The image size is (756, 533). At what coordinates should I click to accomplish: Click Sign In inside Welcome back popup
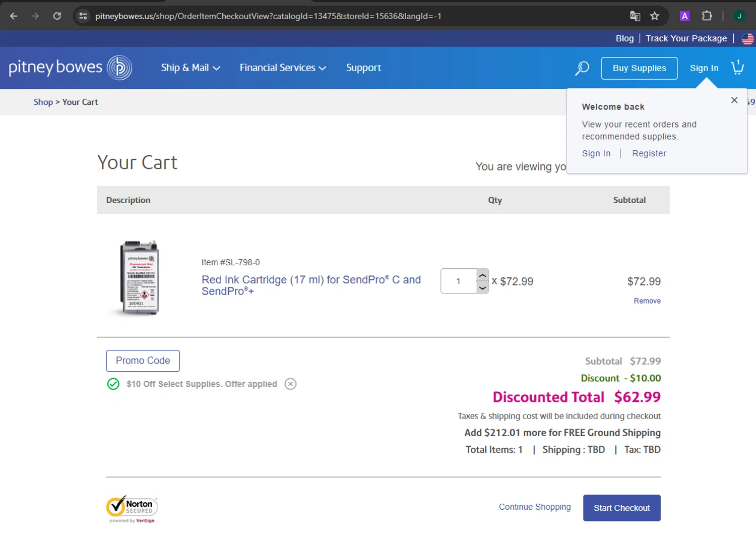click(x=596, y=153)
